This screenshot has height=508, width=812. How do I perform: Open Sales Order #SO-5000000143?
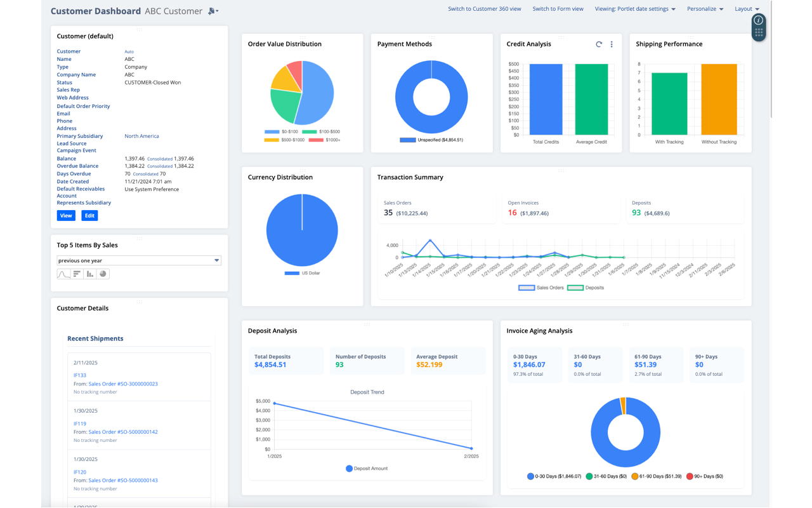pos(123,481)
